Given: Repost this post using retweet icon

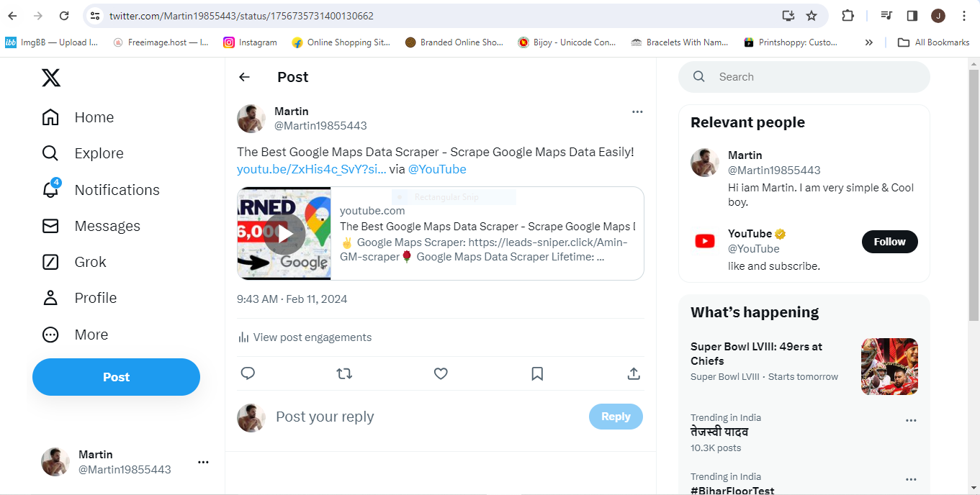Looking at the screenshot, I should (344, 373).
